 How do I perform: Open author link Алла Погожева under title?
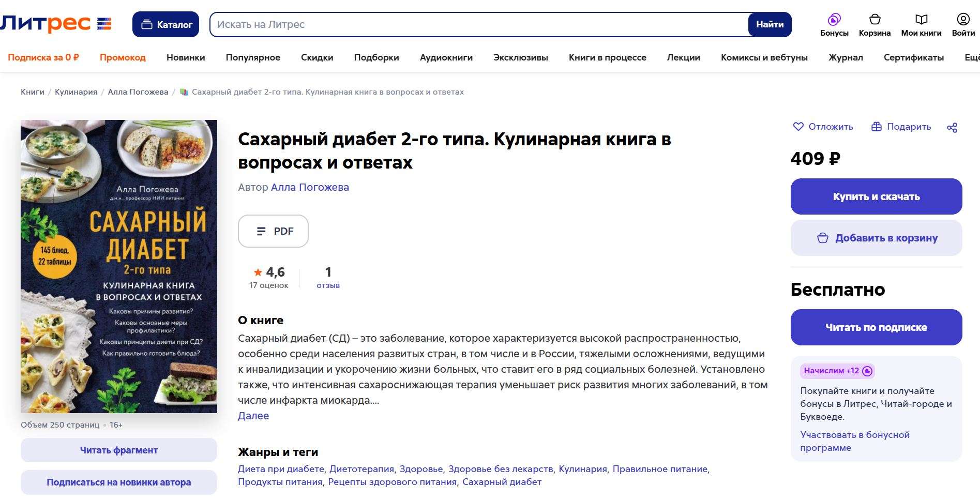310,187
